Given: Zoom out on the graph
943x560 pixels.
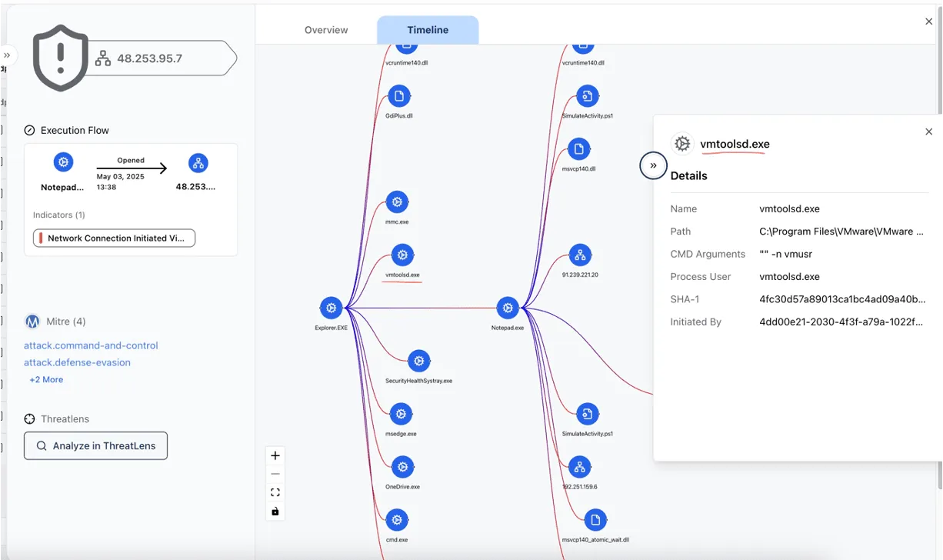Looking at the screenshot, I should (275, 474).
